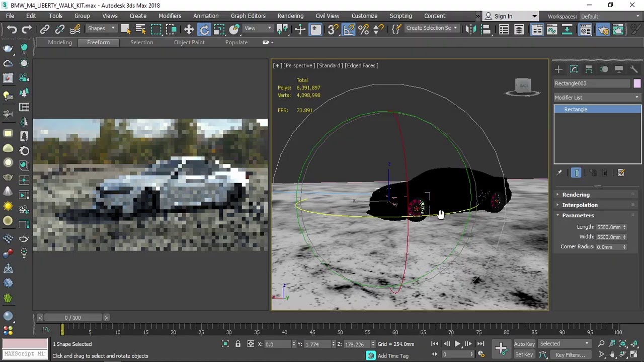Toggle Absolute/Offset transform type-in mode
The image size is (644, 362).
(x=251, y=344)
